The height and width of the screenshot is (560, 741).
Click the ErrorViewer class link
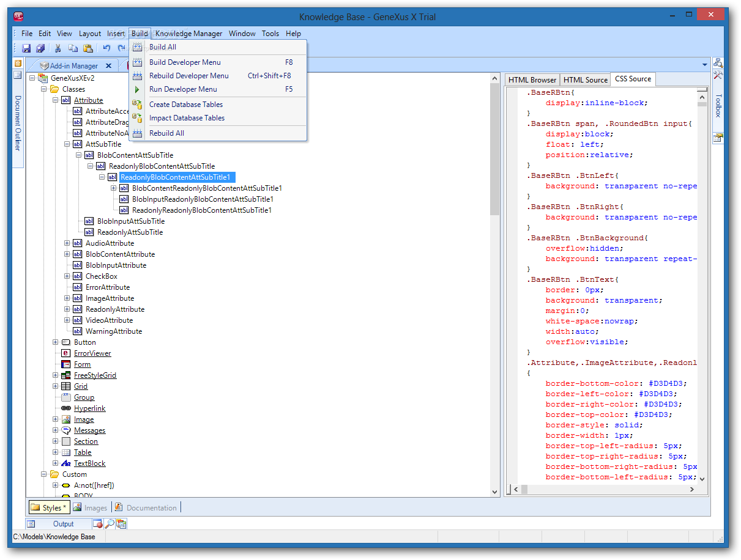92,353
